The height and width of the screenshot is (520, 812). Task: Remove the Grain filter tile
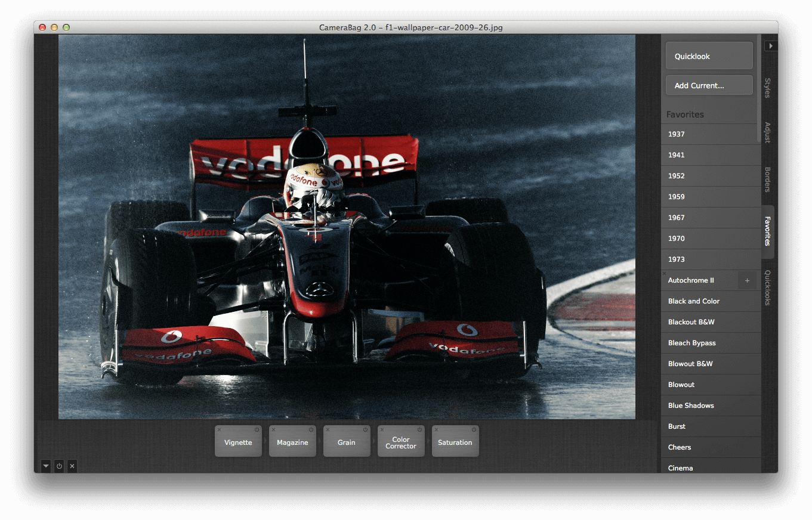tap(328, 430)
